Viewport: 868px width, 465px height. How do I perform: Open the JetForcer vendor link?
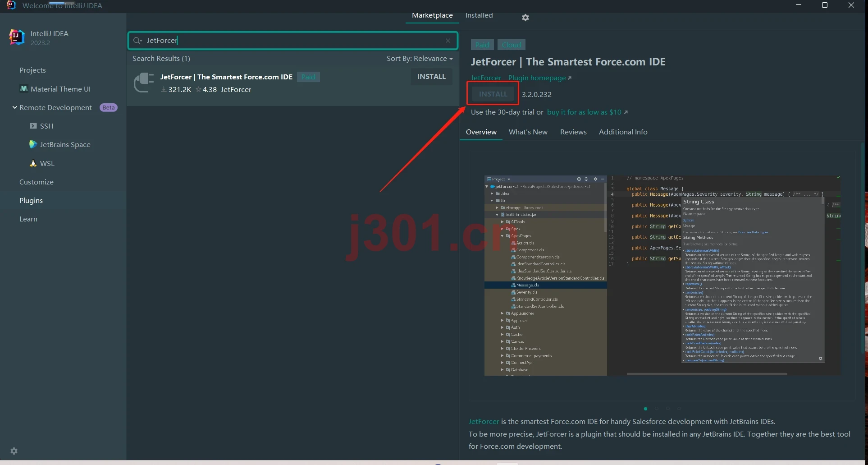[x=486, y=78]
